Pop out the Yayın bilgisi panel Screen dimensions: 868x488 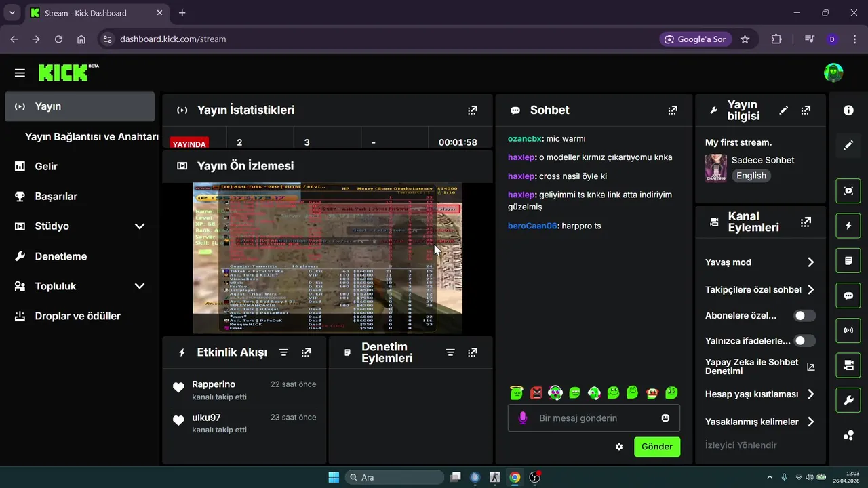click(x=806, y=110)
